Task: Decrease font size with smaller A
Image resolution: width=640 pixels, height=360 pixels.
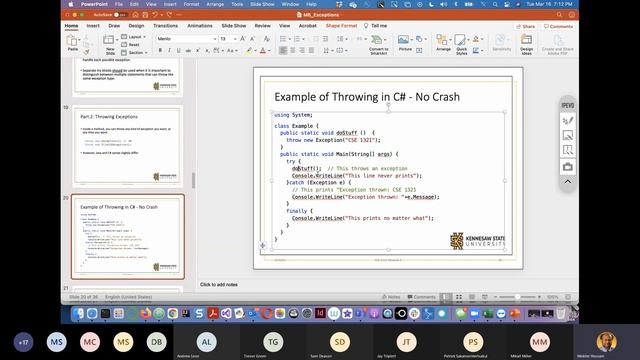Action: pos(252,38)
